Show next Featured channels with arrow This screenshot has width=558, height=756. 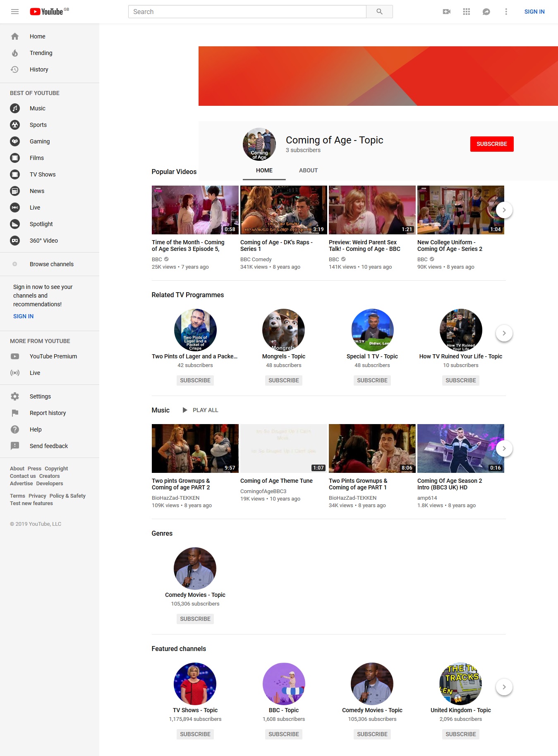point(504,687)
